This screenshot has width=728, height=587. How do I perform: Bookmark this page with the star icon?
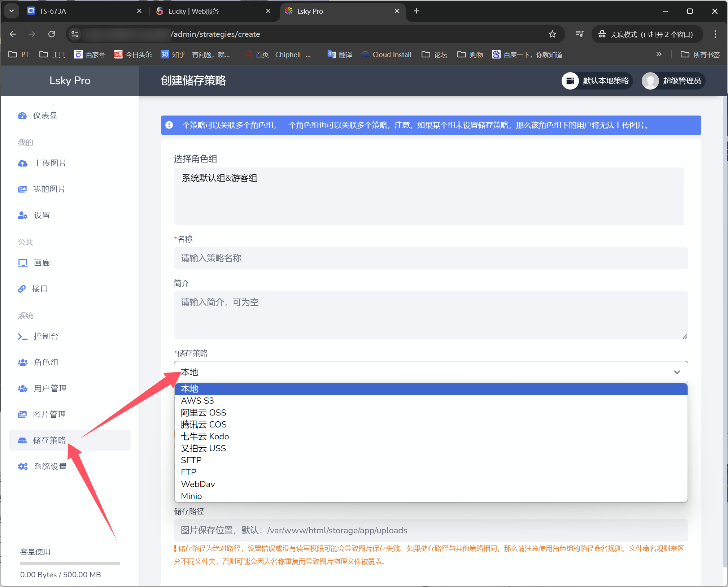552,34
